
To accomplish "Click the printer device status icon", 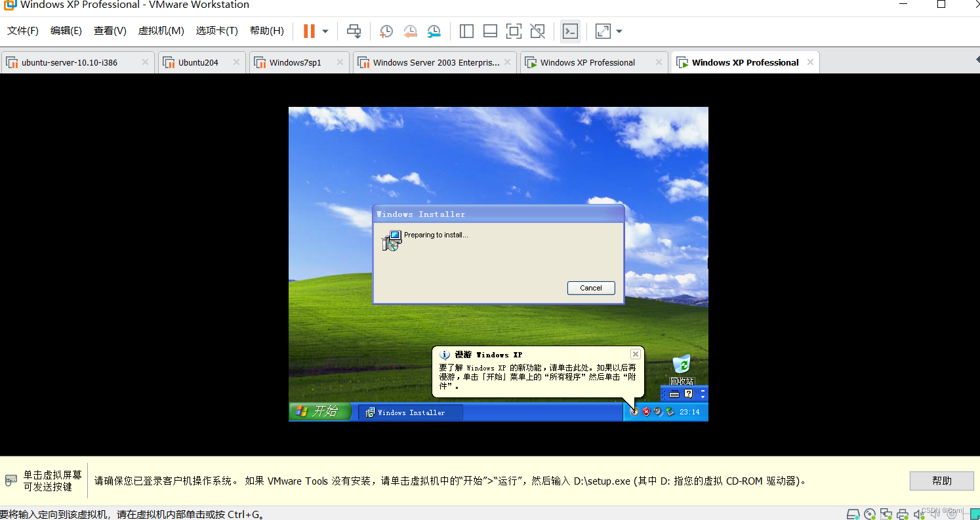I will click(903, 514).
